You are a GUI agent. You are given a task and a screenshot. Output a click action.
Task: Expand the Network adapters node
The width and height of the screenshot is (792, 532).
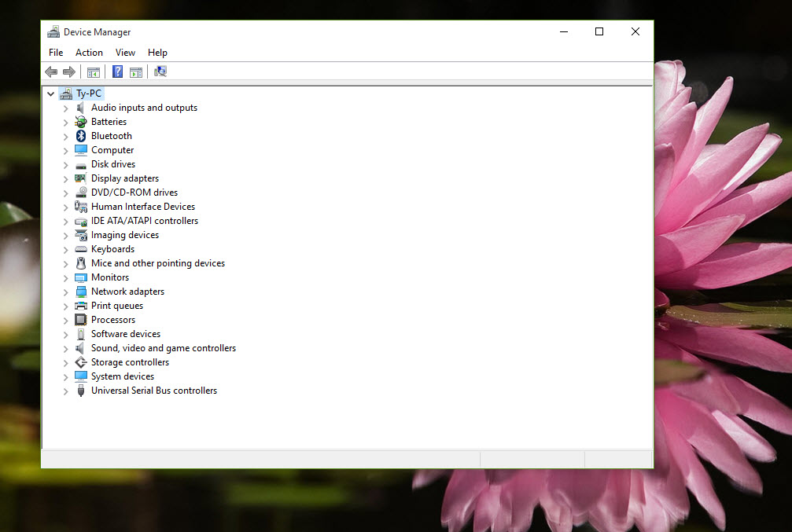(x=66, y=292)
